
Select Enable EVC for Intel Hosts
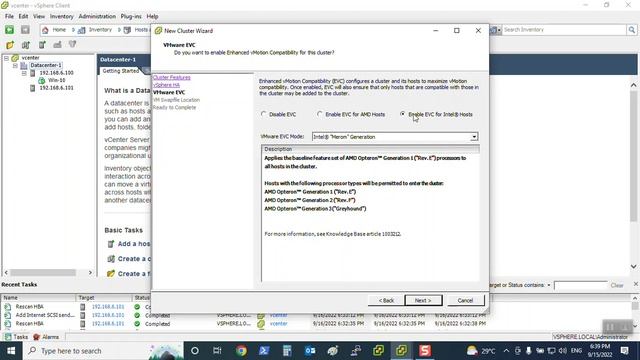403,114
